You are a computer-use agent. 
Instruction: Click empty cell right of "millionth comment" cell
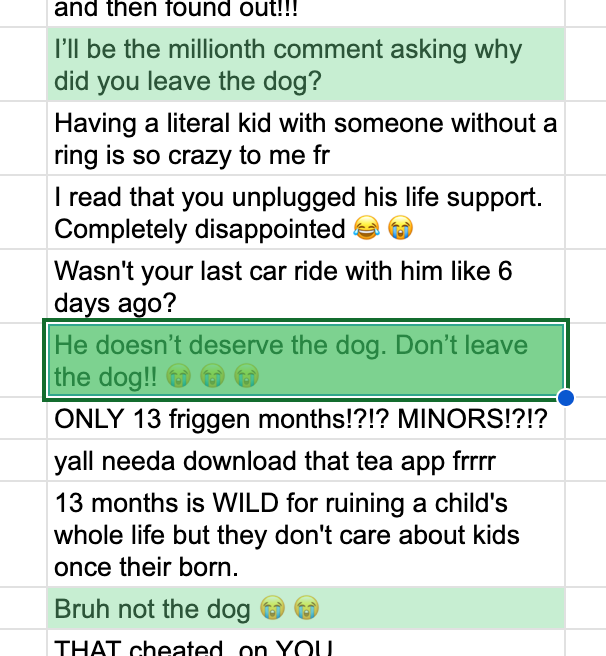[587, 64]
